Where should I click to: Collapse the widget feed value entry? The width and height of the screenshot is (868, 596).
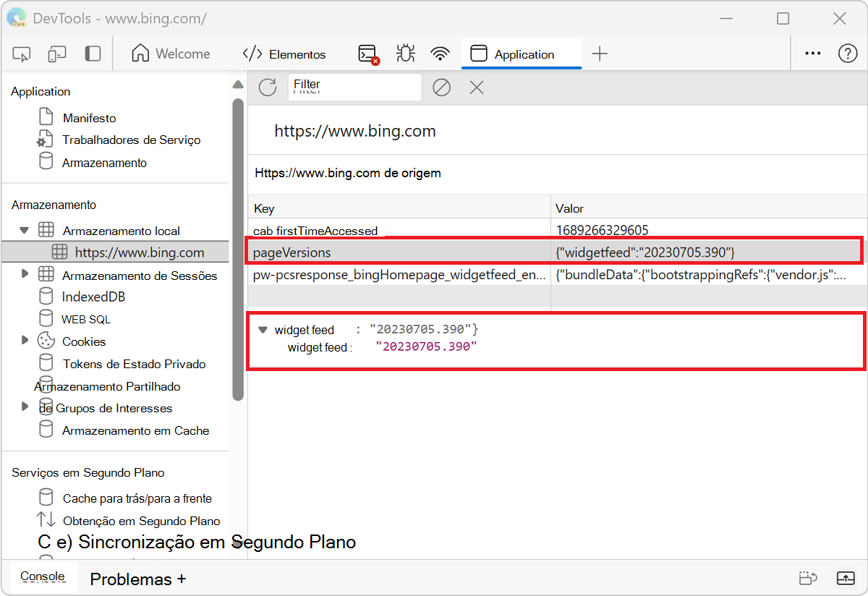[x=262, y=329]
